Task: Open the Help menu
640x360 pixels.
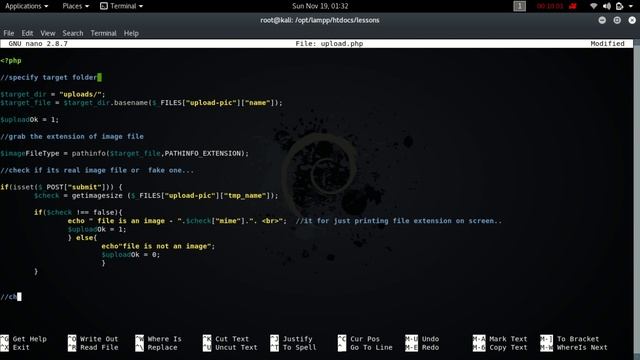Action: [131, 33]
